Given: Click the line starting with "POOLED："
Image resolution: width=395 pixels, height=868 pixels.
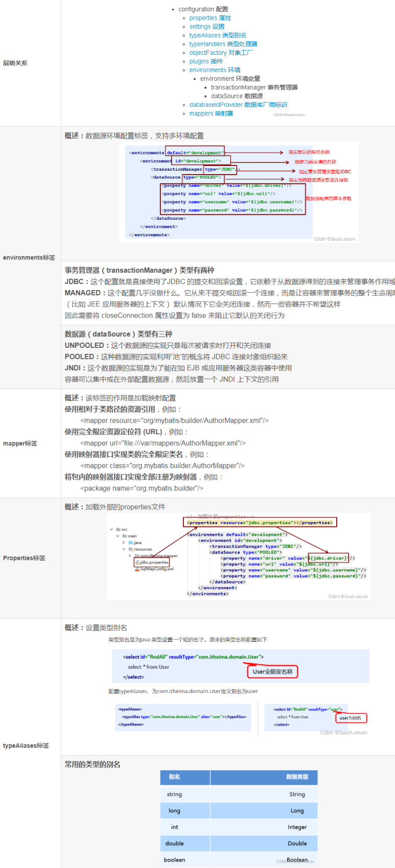Looking at the screenshot, I should point(176,357).
